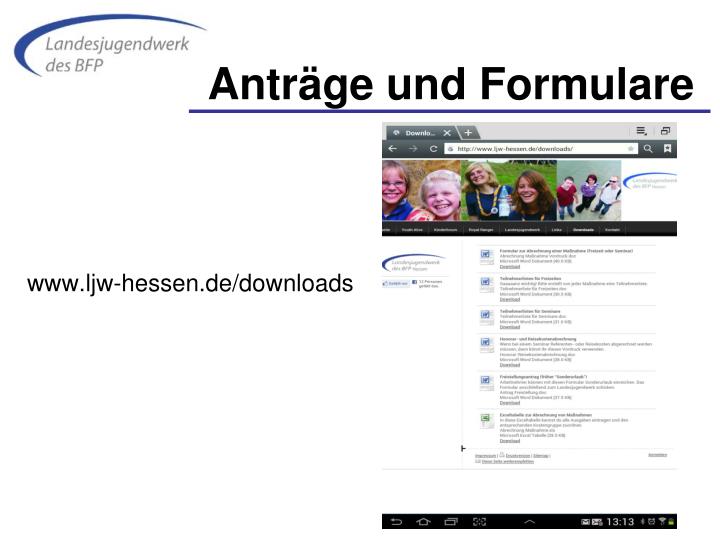Tap the Wi-Fi signal icon
Viewport: 720px width, 540px height.
click(662, 521)
